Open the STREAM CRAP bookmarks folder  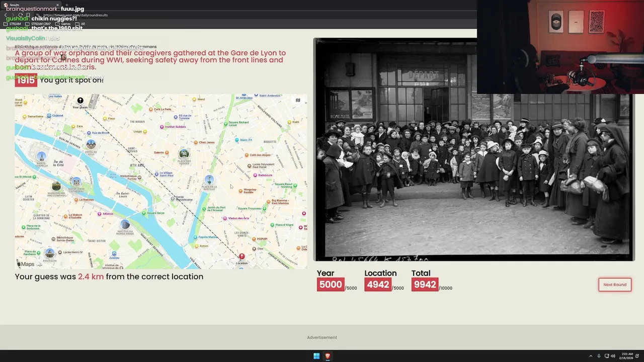tap(38, 24)
